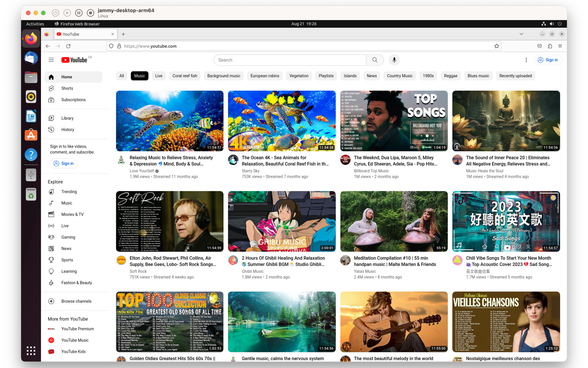This screenshot has height=368, width=588.
Task: Select the Reggae chip
Action: pos(450,76)
